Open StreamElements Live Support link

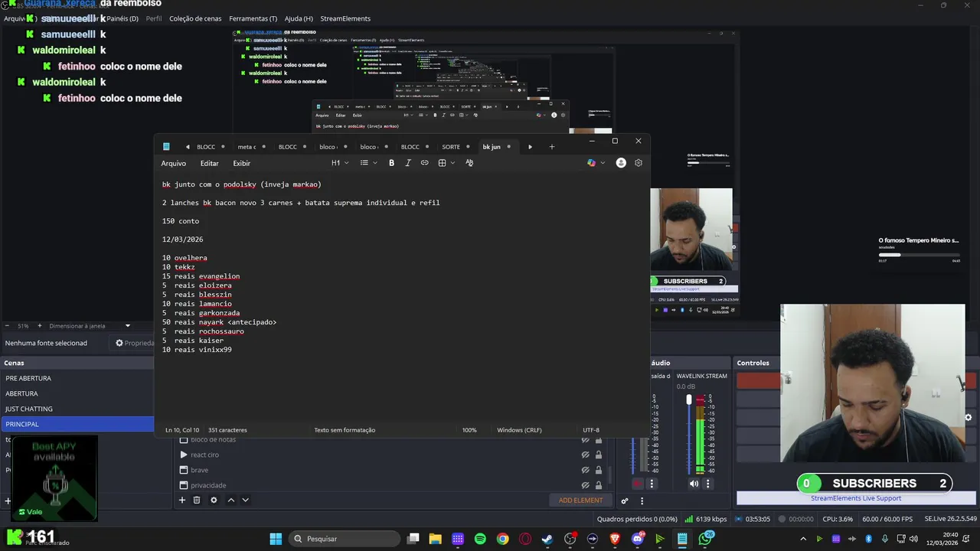tap(856, 498)
